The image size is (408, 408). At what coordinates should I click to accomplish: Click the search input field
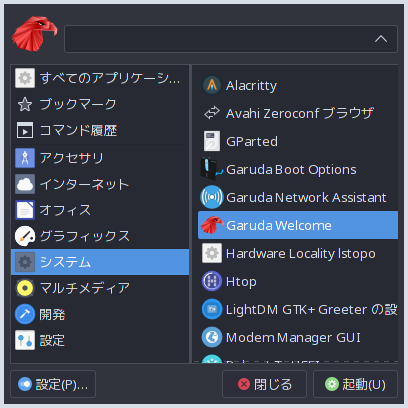tap(231, 39)
